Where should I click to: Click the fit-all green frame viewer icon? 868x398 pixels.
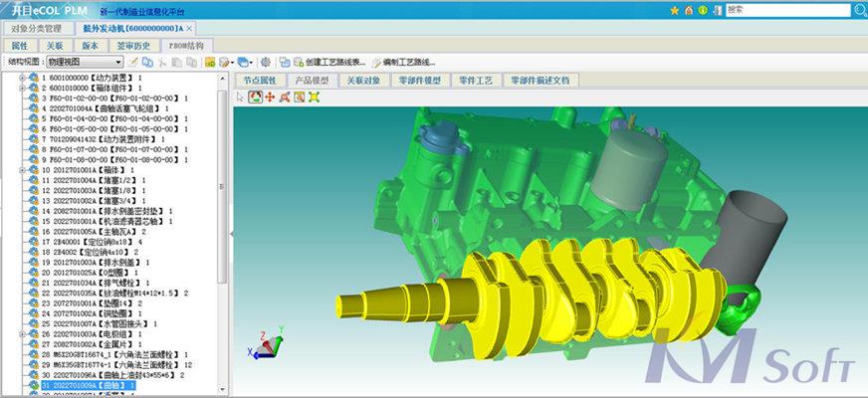315,98
